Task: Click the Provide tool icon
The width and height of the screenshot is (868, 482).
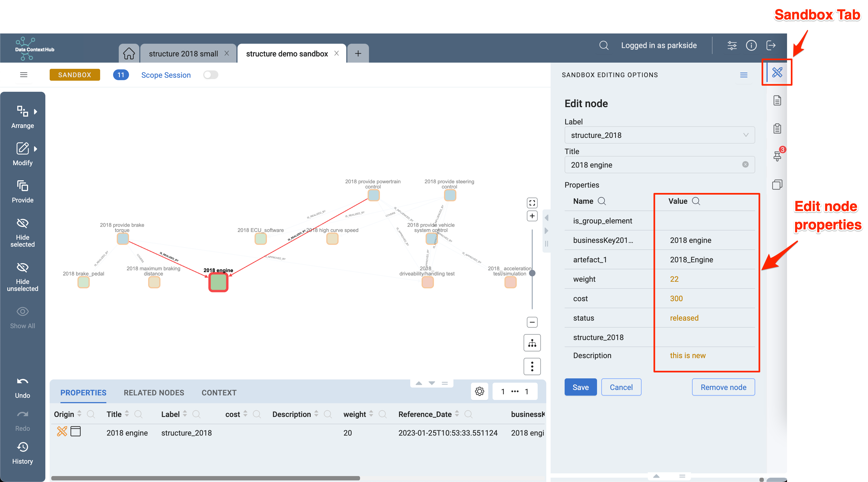Action: point(23,186)
